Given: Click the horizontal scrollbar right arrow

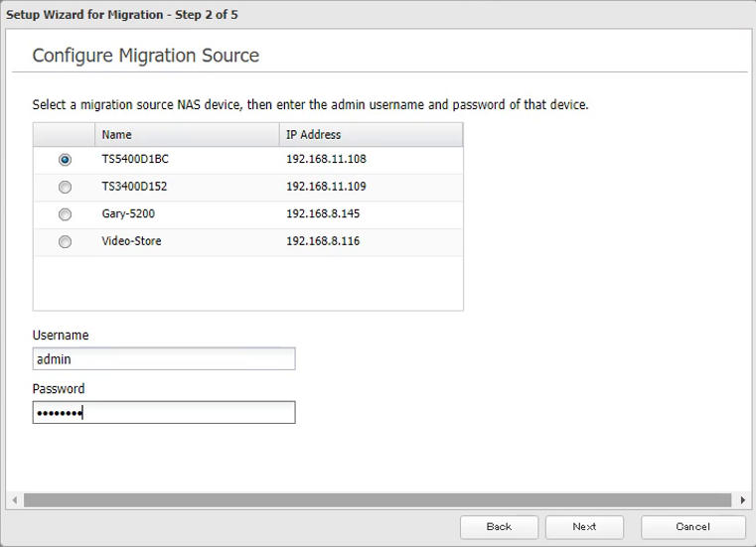Looking at the screenshot, I should (742, 500).
